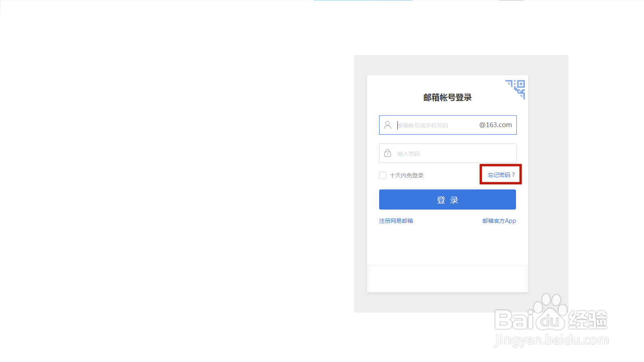The height and width of the screenshot is (362, 644).
Task: Click the blue 登录 button
Action: 448,200
